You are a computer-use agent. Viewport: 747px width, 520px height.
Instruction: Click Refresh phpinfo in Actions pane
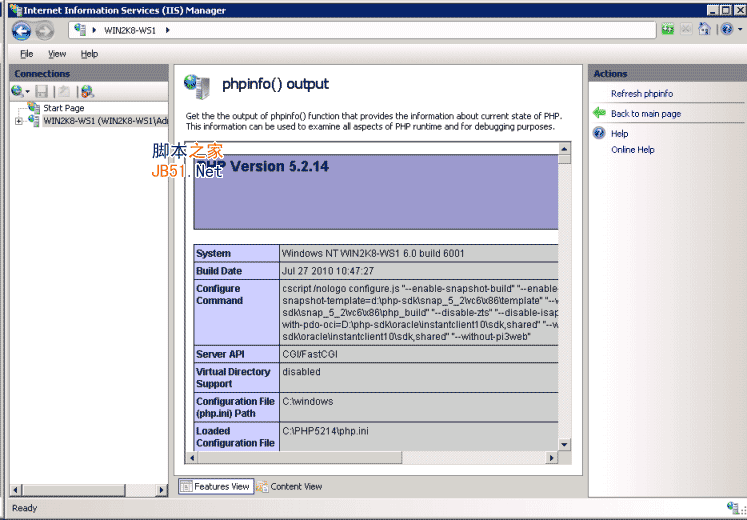coord(642,93)
